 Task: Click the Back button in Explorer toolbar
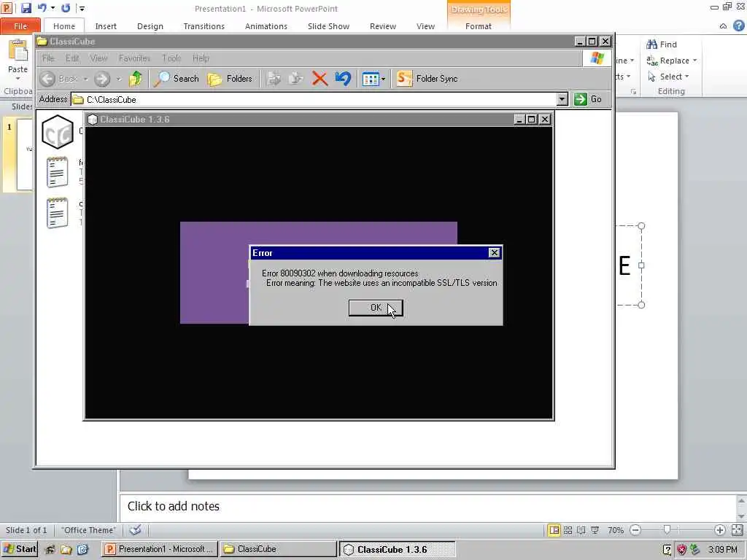(59, 79)
